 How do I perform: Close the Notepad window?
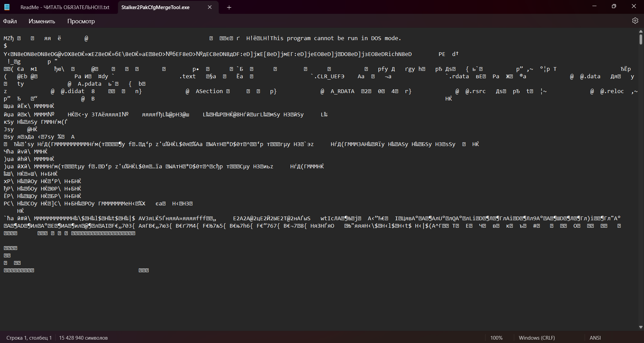point(634,6)
